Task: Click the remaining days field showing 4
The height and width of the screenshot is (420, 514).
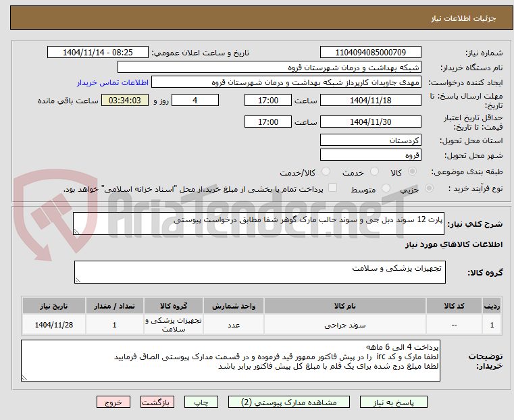Action: 195,100
